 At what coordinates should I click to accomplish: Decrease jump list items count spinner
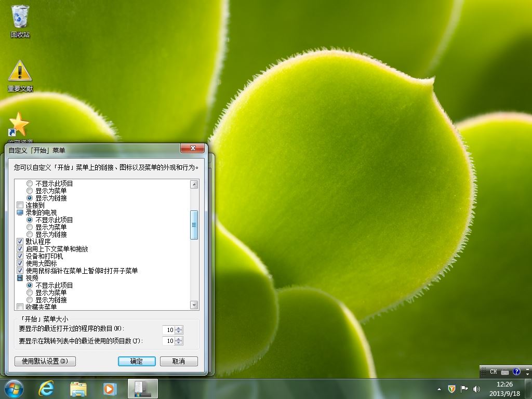coord(179,343)
